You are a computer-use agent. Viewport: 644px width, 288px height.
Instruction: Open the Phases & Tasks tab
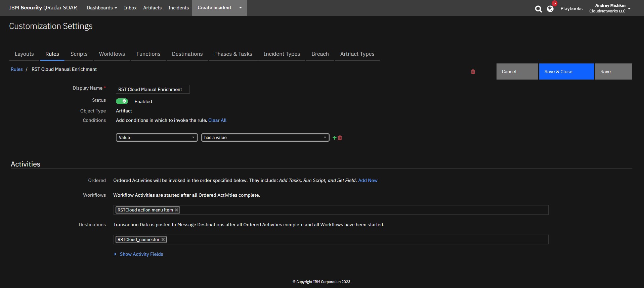pos(233,54)
